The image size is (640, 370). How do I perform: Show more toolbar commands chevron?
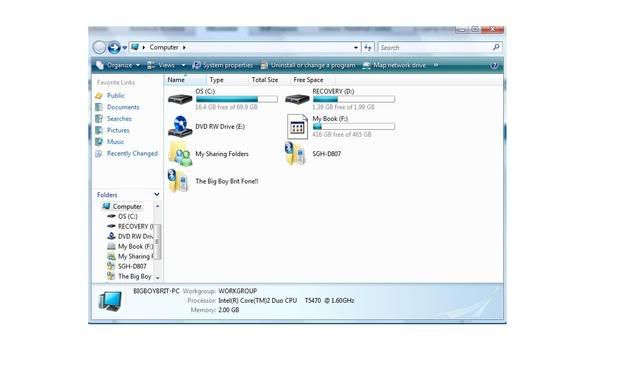click(436, 65)
